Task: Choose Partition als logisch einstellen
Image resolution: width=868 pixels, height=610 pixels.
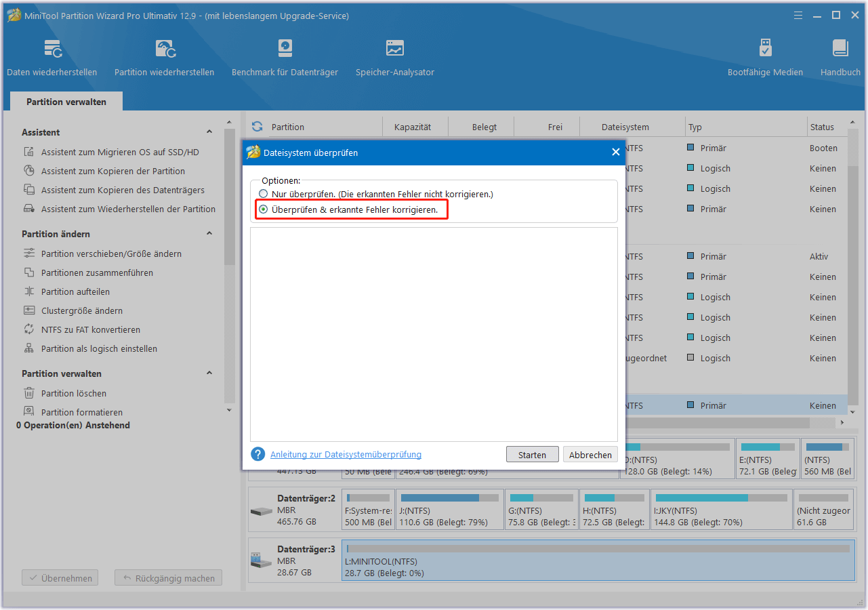Action: [99, 349]
